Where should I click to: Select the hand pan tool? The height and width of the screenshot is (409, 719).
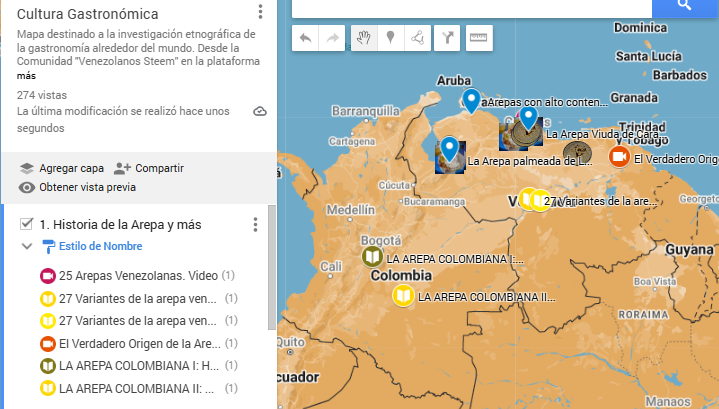pos(364,38)
